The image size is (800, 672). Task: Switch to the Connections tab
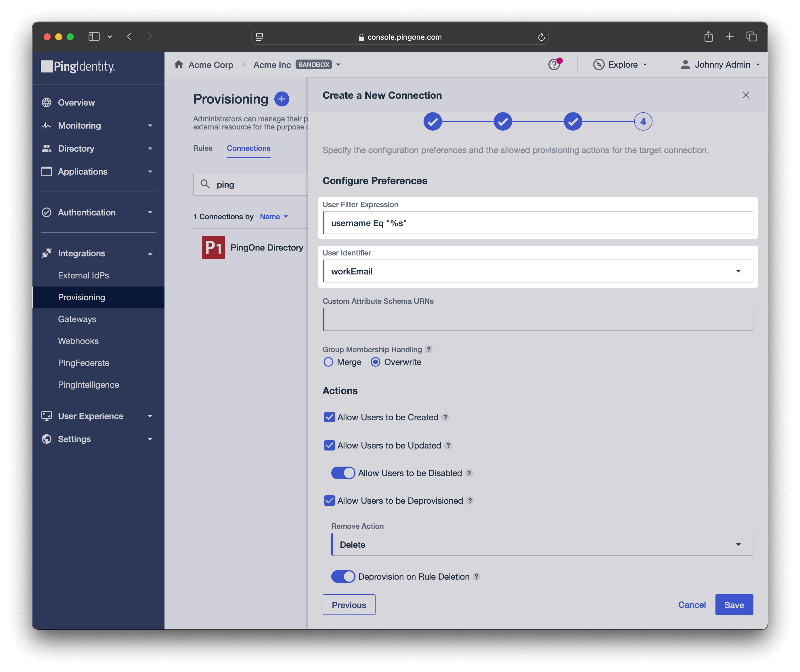coord(248,148)
